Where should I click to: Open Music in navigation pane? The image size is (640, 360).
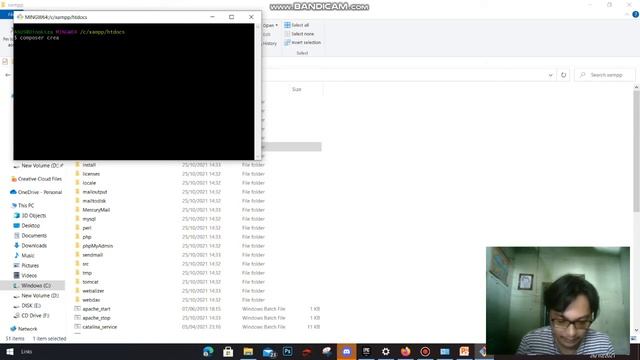[x=24, y=256]
